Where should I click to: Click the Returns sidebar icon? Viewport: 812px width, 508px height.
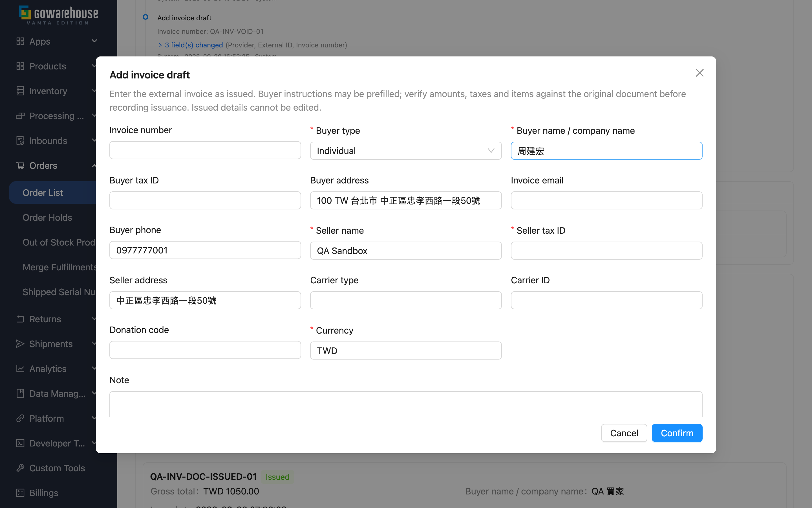click(x=20, y=319)
